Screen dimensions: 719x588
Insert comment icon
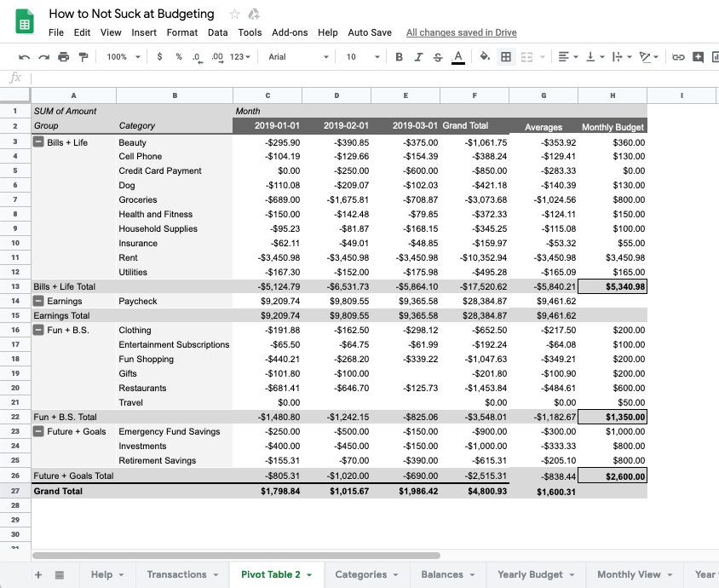698,57
